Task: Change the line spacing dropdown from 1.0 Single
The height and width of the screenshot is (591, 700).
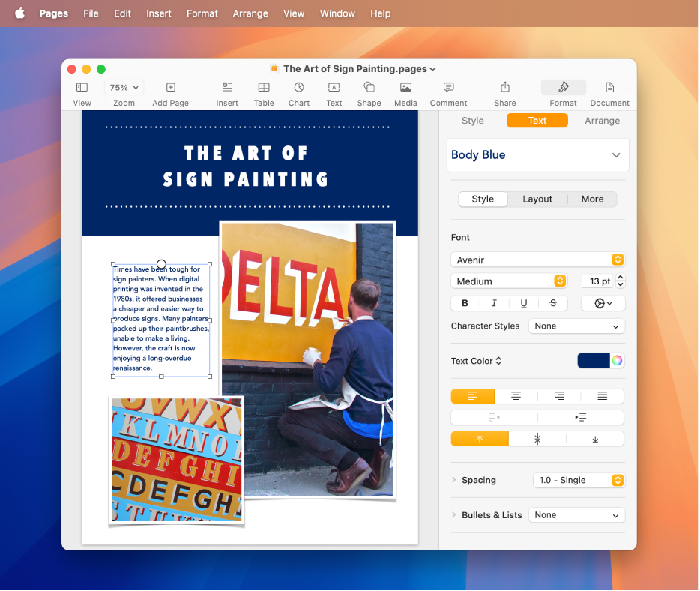Action: coord(578,480)
